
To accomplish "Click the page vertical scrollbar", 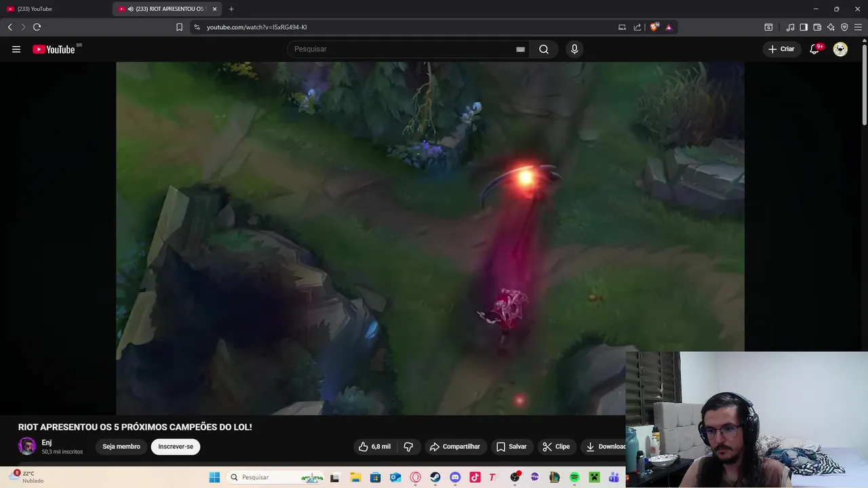I will [x=864, y=85].
